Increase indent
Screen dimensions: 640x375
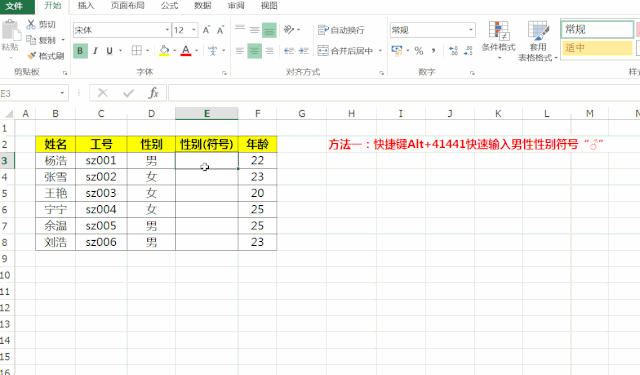click(303, 51)
